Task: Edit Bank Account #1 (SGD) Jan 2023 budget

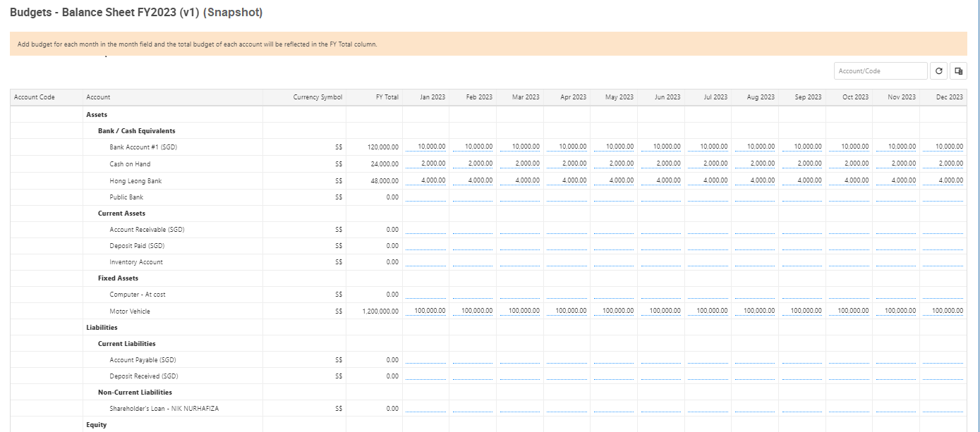Action: click(x=425, y=147)
